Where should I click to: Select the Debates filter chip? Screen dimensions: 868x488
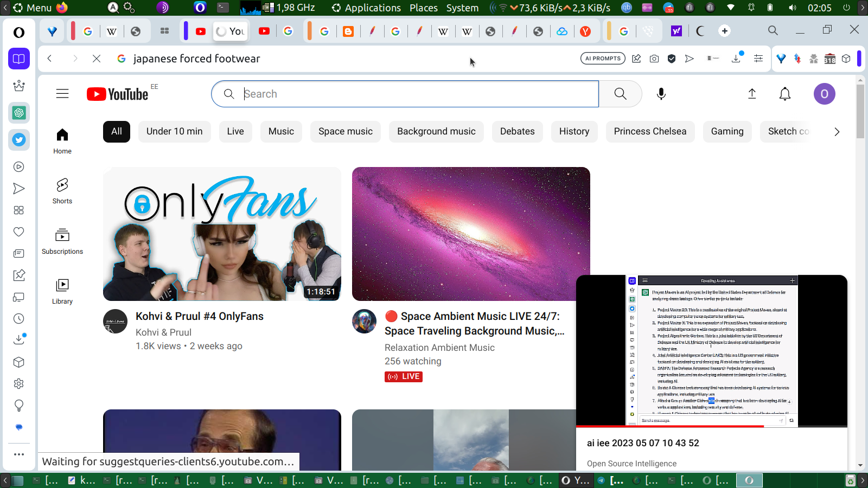click(x=518, y=132)
